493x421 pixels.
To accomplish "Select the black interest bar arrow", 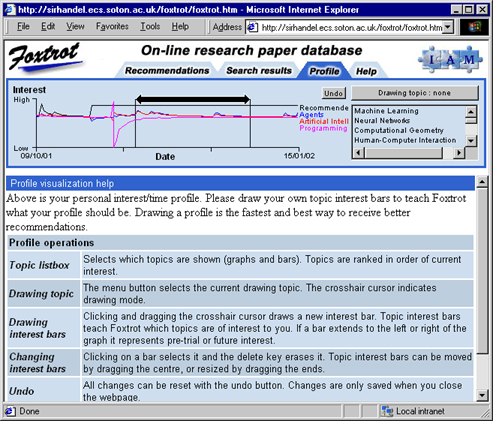I will [x=193, y=99].
